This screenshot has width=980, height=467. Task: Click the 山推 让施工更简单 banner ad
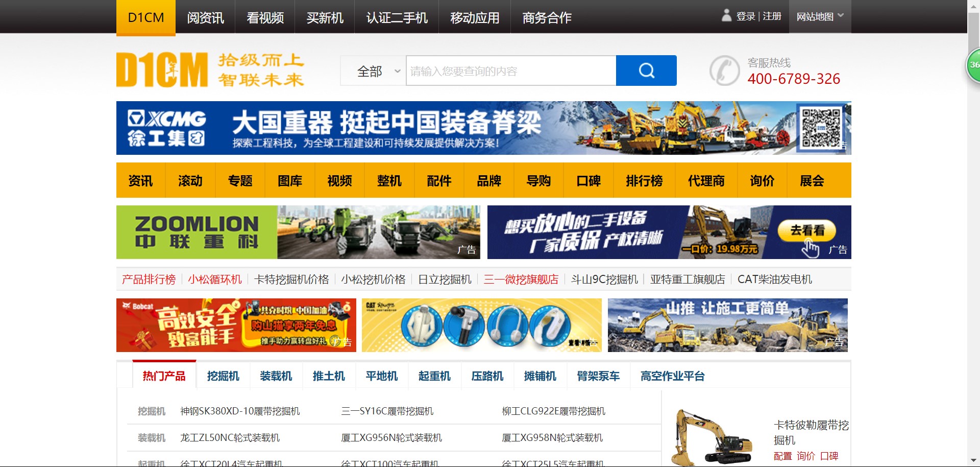[728, 325]
